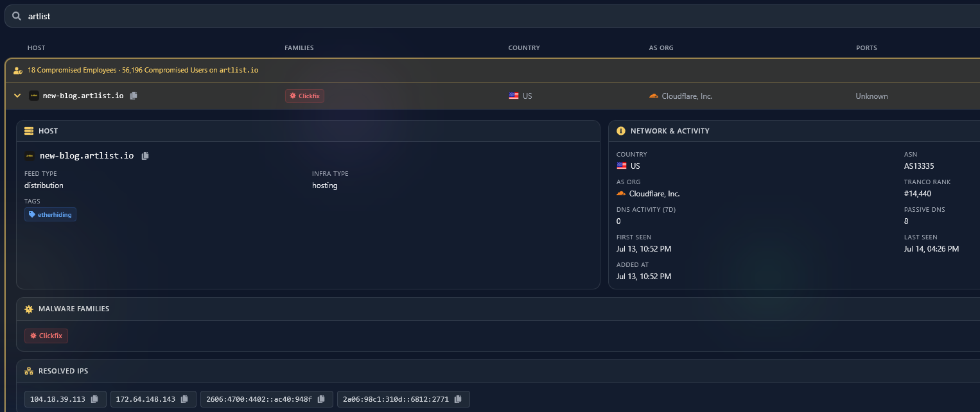
Task: Select the infra type value hosting
Action: click(x=325, y=185)
